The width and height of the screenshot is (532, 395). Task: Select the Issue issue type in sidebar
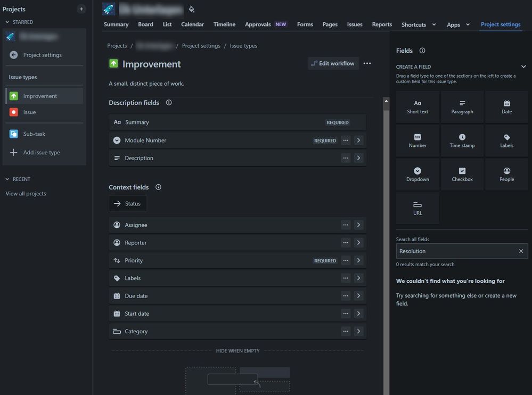[x=44, y=112]
